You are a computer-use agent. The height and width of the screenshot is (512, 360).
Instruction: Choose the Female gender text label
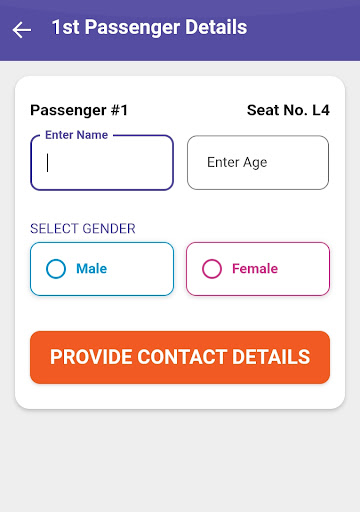(x=255, y=269)
